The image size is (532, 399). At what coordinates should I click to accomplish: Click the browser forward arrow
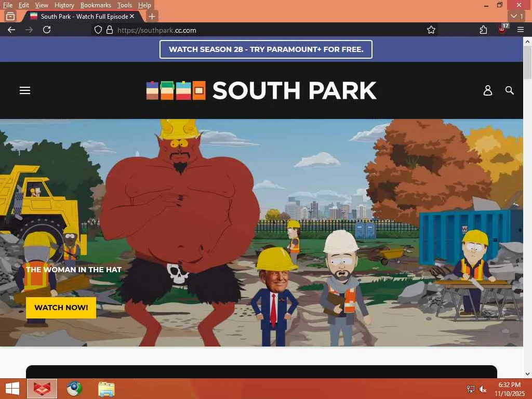[29, 30]
